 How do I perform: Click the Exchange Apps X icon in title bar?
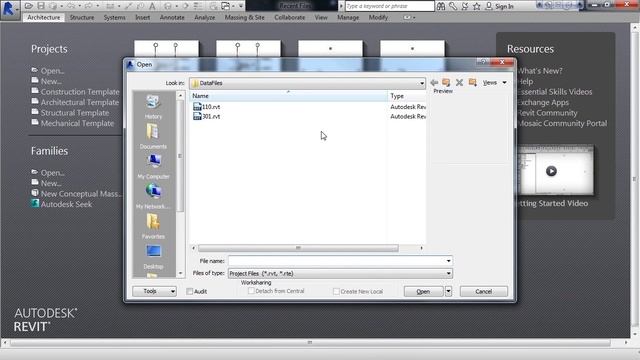click(465, 6)
